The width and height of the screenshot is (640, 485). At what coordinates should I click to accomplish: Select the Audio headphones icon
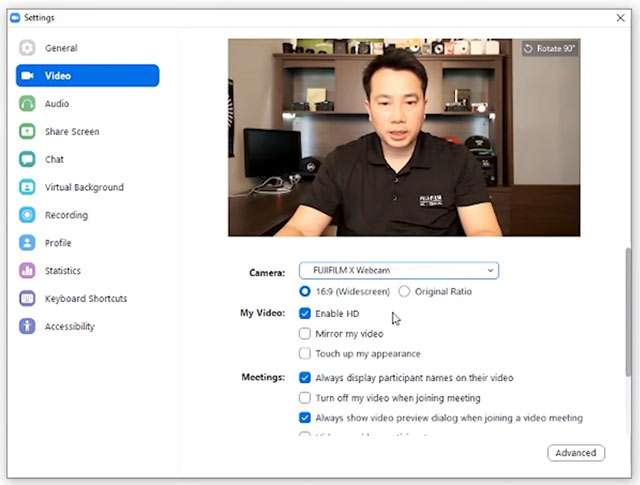tap(27, 104)
